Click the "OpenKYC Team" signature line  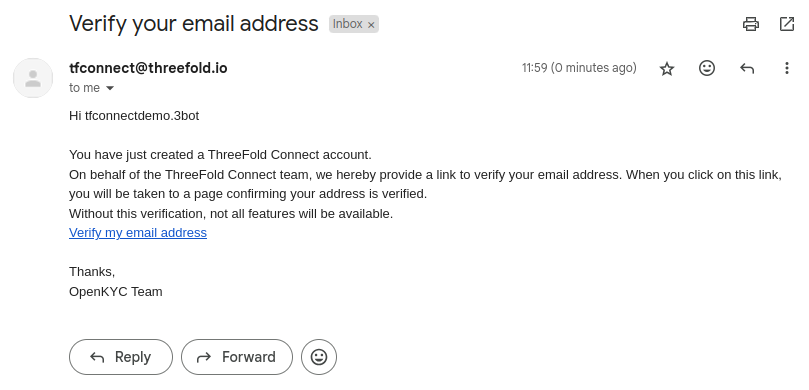tap(116, 291)
